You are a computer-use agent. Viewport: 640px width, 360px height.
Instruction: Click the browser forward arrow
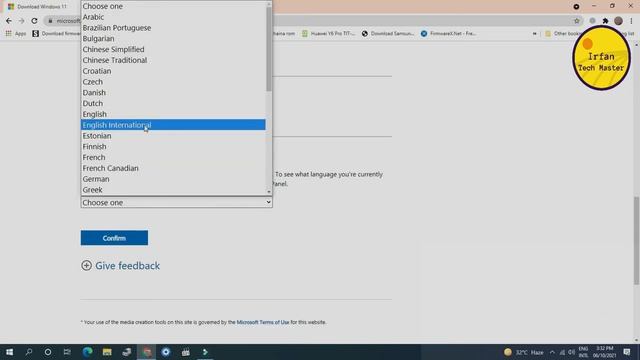(21, 21)
